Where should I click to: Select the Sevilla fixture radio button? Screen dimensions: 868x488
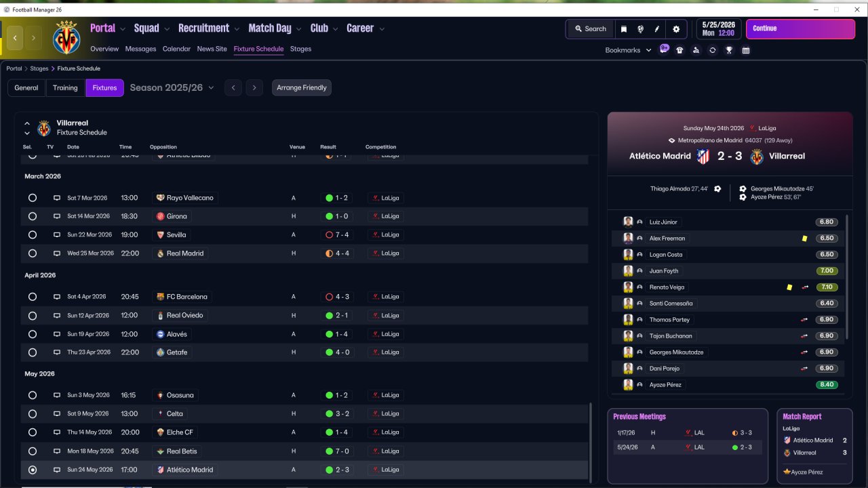pos(33,235)
